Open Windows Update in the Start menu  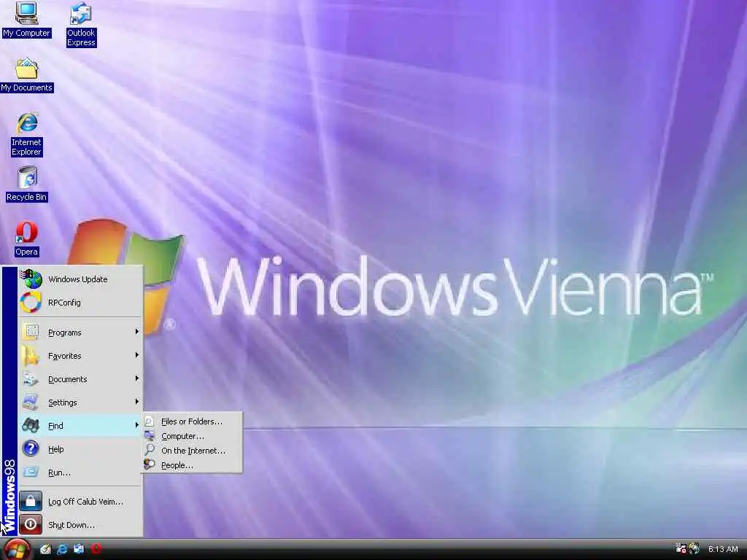click(x=80, y=279)
